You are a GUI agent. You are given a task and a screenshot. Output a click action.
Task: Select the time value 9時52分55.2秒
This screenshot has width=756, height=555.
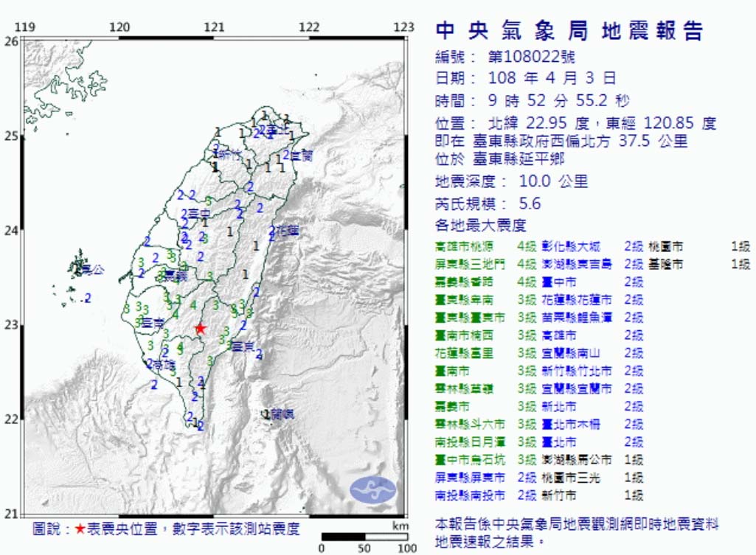559,101
